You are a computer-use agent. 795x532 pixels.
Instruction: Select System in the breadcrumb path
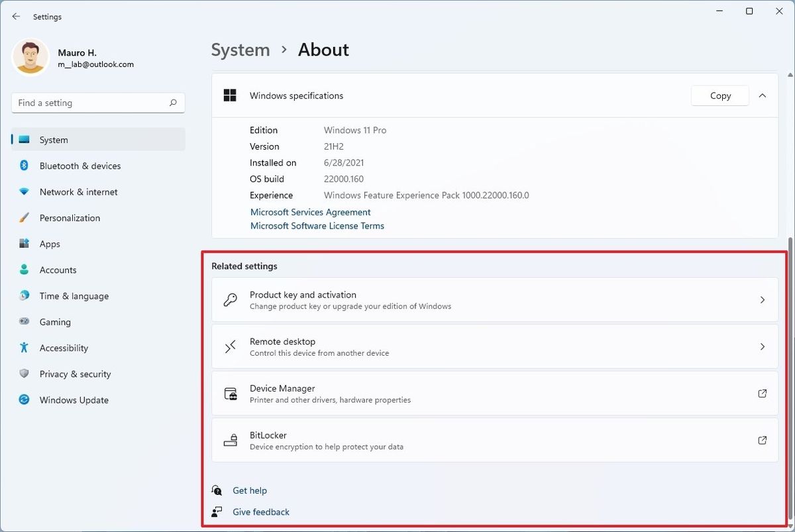point(240,50)
